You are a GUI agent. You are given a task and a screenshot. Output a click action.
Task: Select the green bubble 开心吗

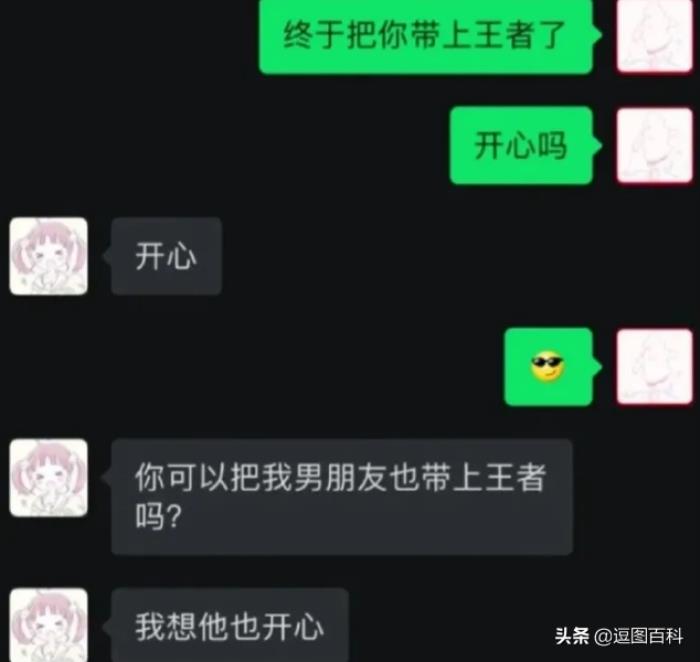521,145
